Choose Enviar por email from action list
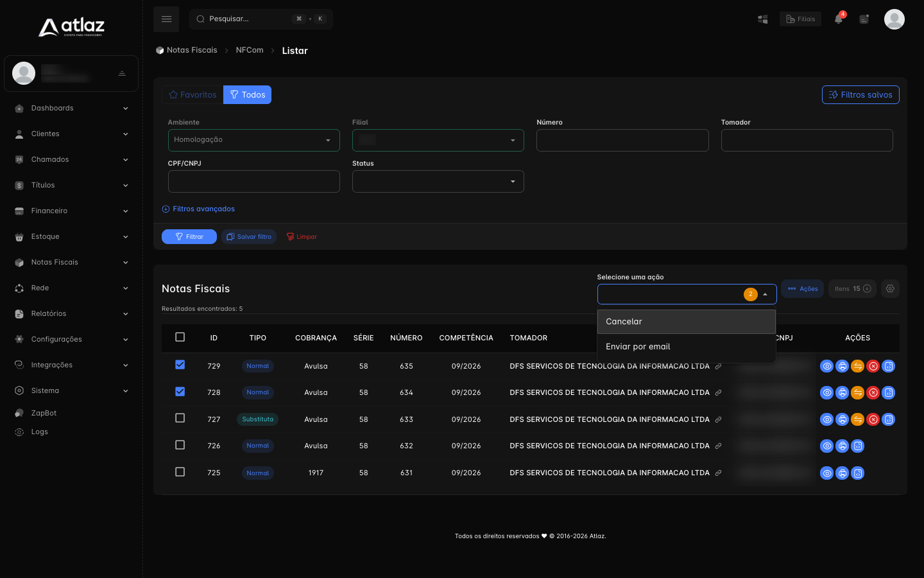Screen dimensions: 924x578 point(687,347)
